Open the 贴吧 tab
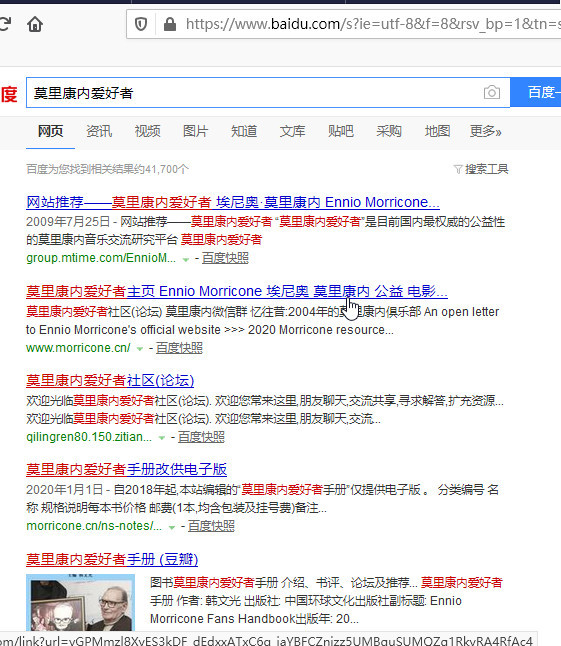This screenshot has width=561, height=646. point(341,131)
